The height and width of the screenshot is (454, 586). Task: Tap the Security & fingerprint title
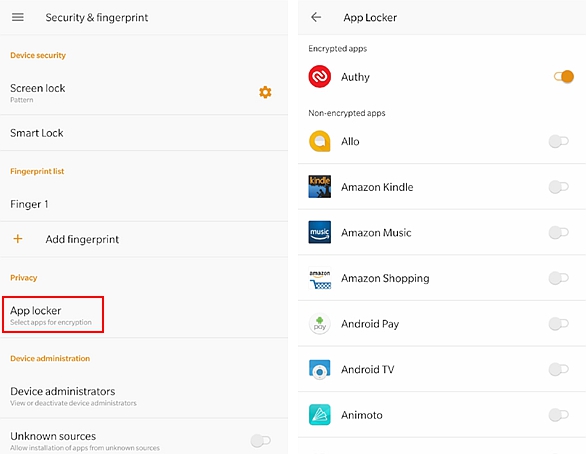(97, 18)
